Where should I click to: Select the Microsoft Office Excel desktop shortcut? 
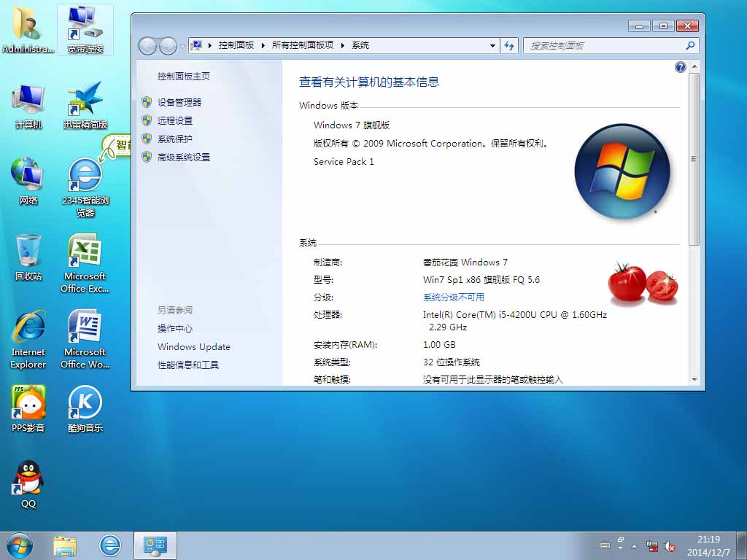tap(85, 263)
